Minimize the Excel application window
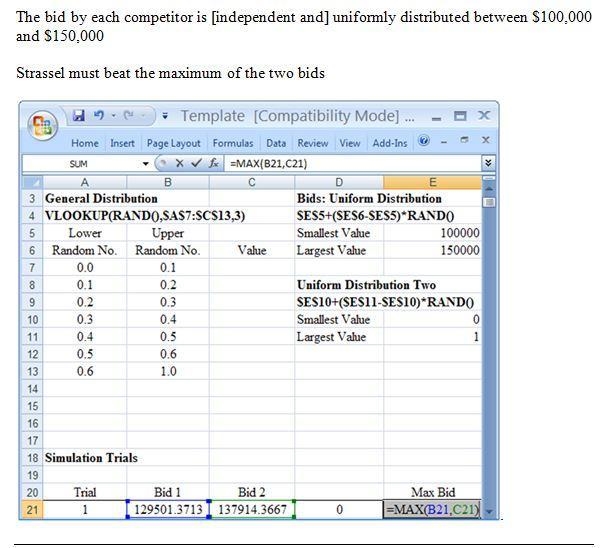Viewport: 609px width, 548px height. [437, 118]
